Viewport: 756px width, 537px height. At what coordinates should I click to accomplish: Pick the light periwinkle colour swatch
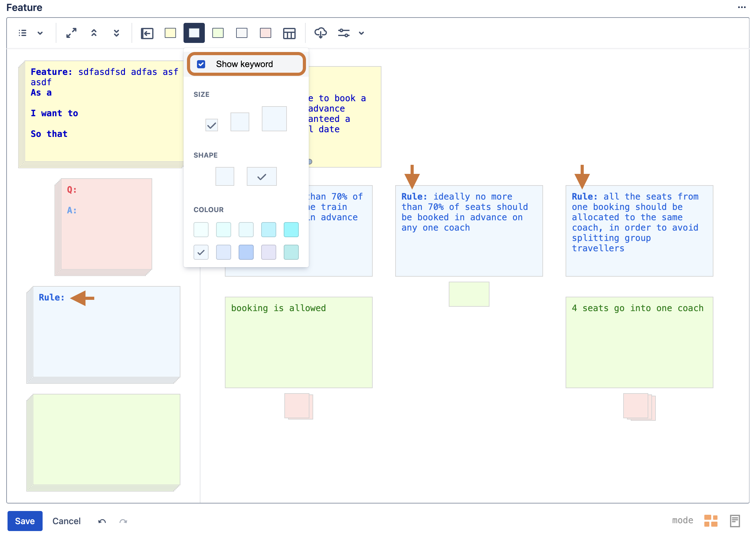point(224,252)
